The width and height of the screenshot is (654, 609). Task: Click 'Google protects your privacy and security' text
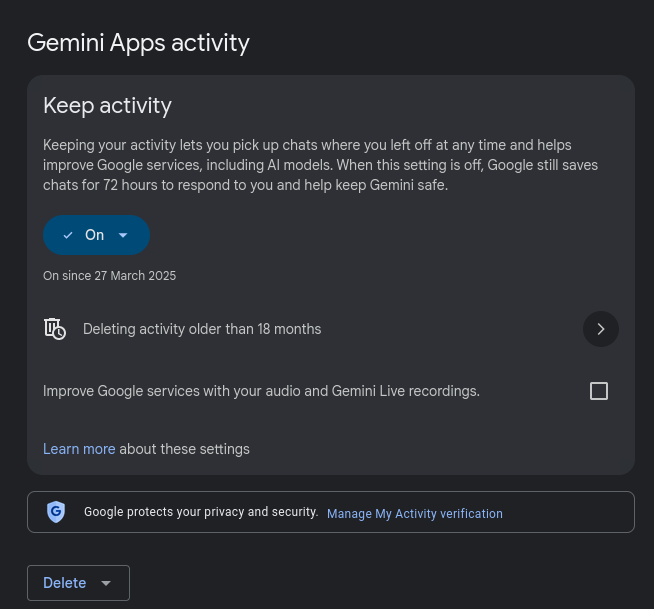click(201, 512)
